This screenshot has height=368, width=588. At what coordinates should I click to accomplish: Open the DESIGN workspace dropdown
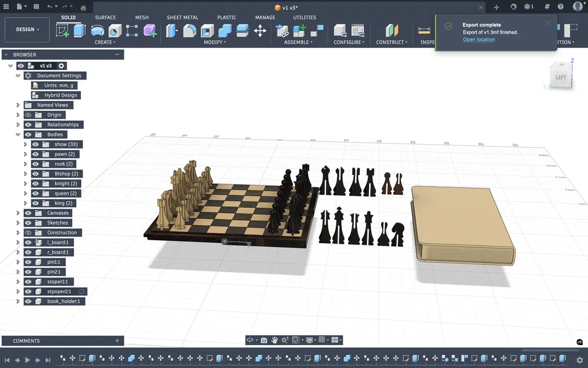click(27, 29)
